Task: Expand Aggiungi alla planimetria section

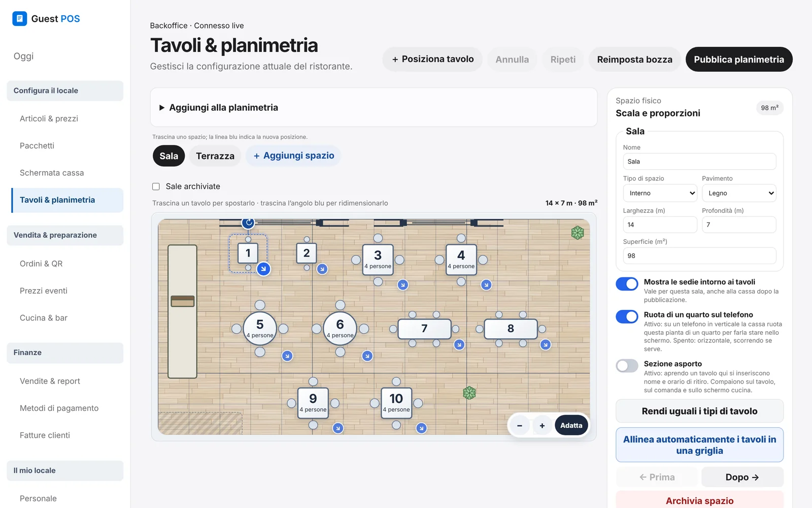Action: tap(374, 108)
